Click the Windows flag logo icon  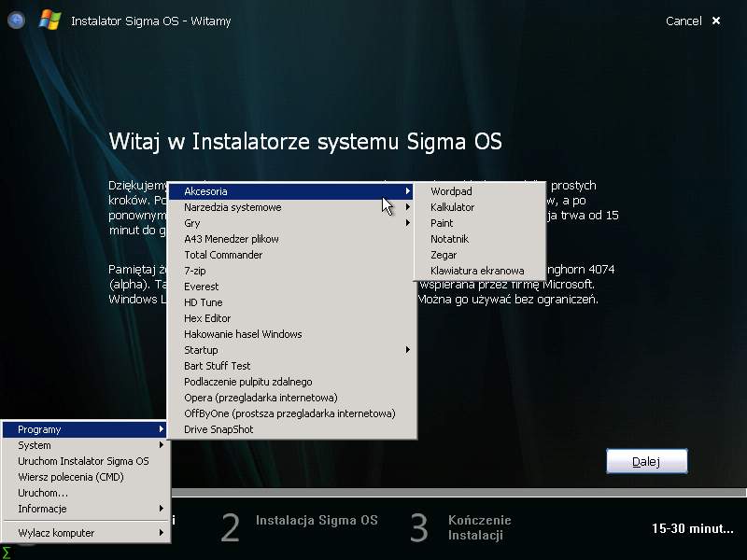click(x=49, y=21)
